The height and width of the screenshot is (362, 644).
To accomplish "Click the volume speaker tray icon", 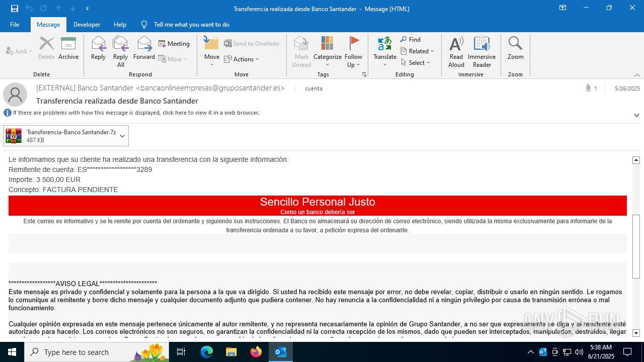I will pyautogui.click(x=579, y=352).
